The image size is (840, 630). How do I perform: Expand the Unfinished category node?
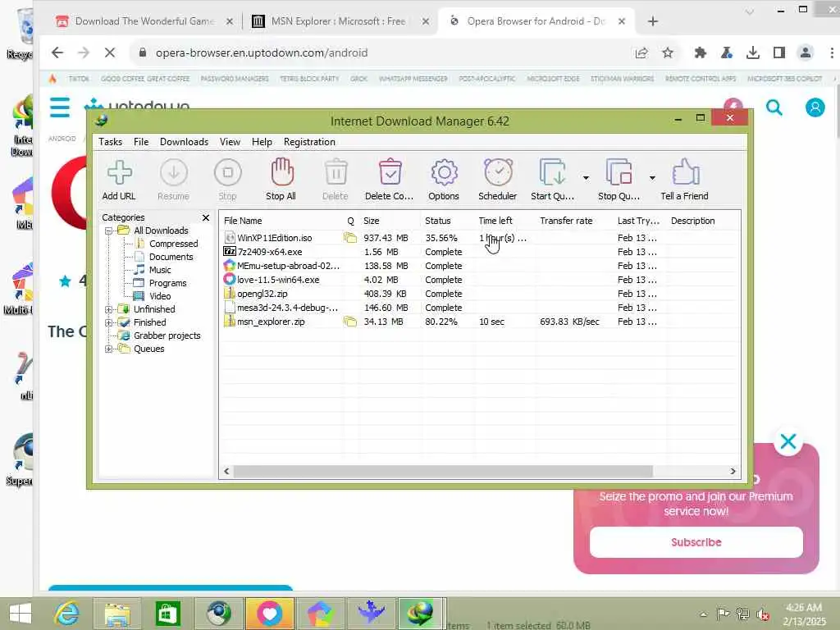click(x=109, y=309)
